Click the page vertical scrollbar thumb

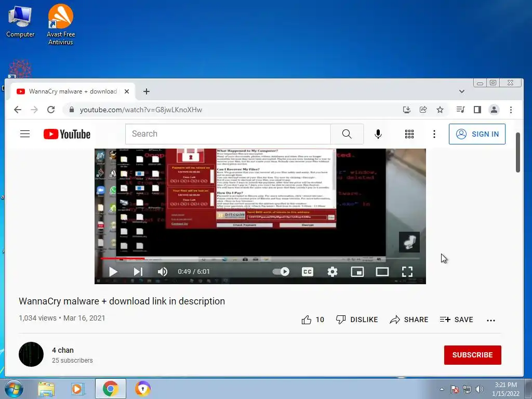(x=518, y=152)
